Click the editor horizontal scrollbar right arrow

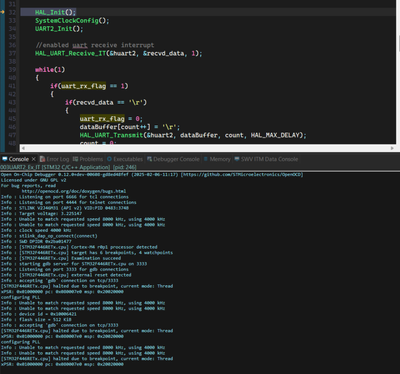pyautogui.click(x=392, y=148)
